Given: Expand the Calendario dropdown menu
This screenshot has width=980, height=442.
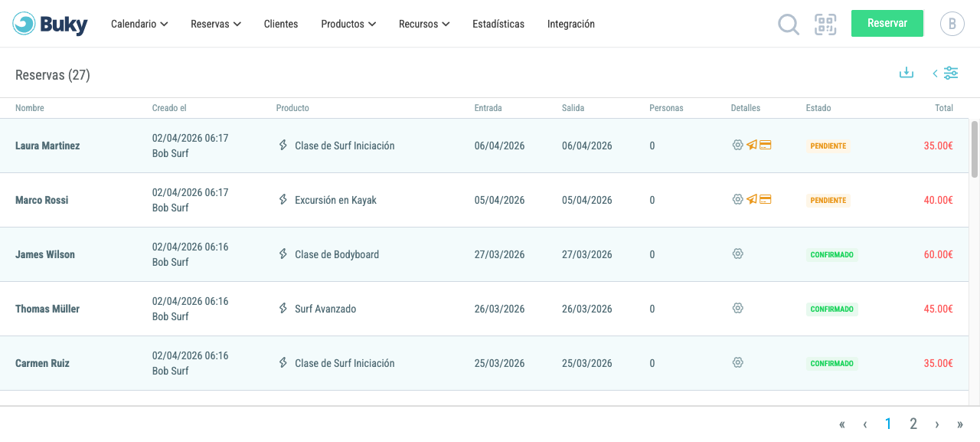Looking at the screenshot, I should [x=139, y=24].
